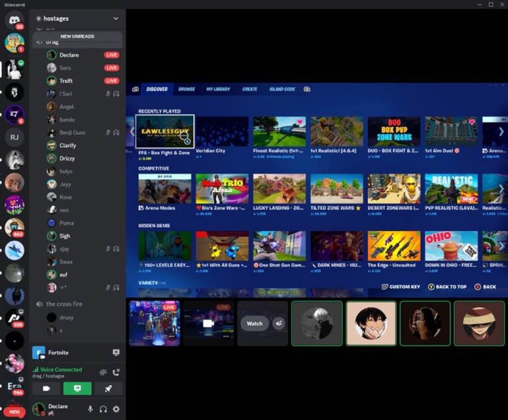Toggle favorite heart on 1v1 Aim Duel
This screenshot has height=420, width=508.
click(472, 122)
